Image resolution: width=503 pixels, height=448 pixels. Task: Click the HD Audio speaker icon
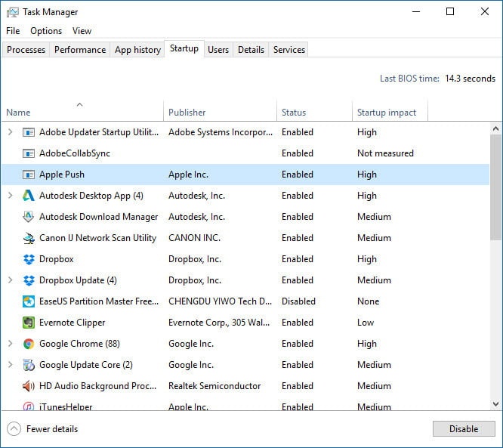click(29, 386)
